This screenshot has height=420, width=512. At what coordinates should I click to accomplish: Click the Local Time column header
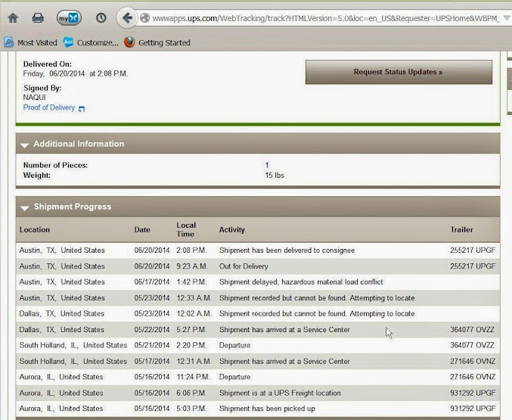click(x=186, y=229)
